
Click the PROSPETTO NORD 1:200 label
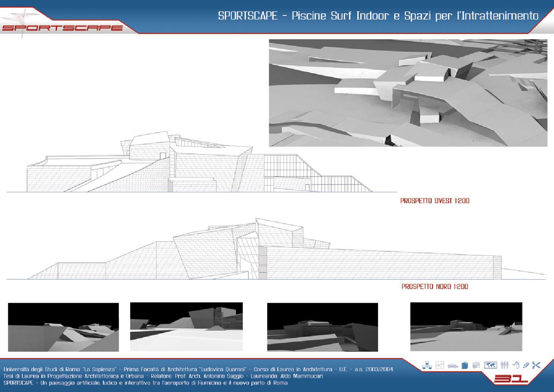click(435, 287)
